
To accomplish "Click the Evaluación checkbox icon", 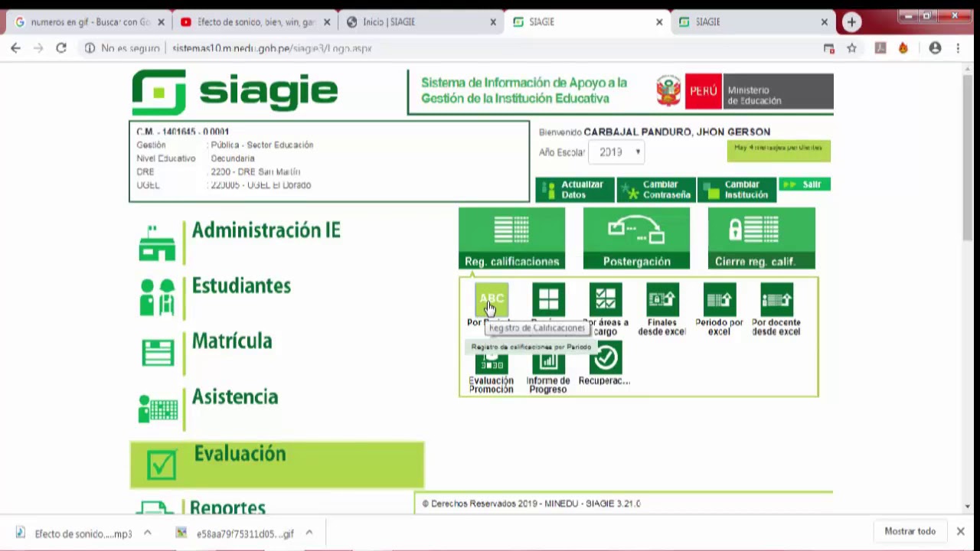I will 162,464.
